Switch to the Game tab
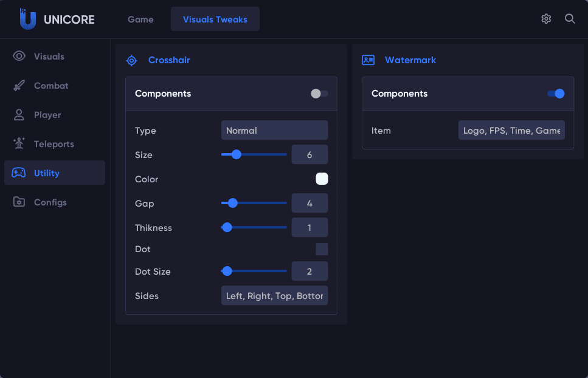 140,19
